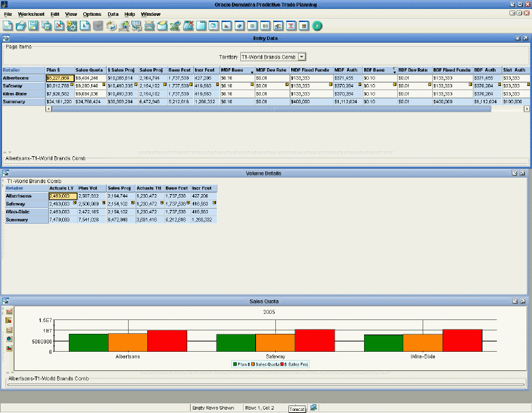Image resolution: width=532 pixels, height=413 pixels.
Task: Click the green round play button
Action: point(317,25)
